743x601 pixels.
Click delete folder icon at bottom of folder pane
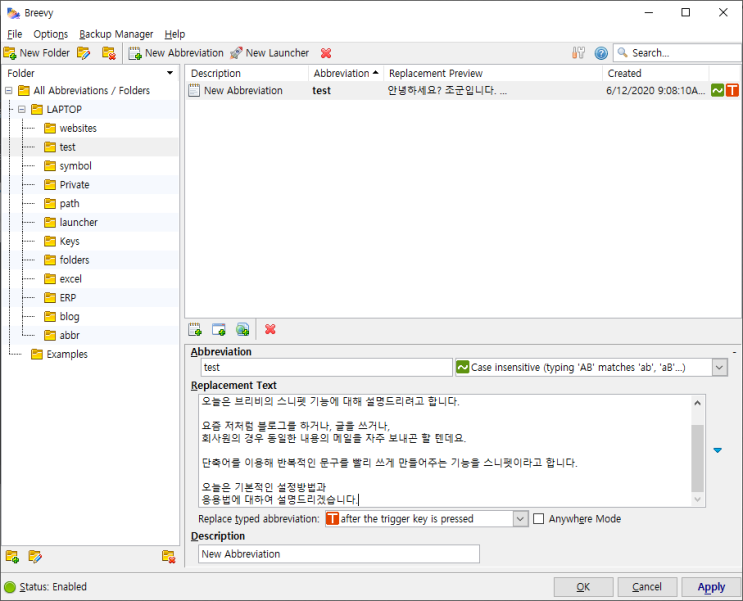pyautogui.click(x=169, y=556)
